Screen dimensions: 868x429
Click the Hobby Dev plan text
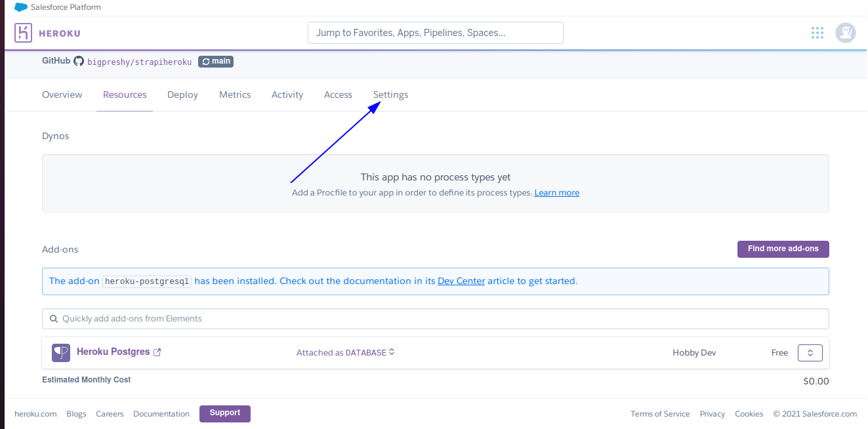(694, 353)
